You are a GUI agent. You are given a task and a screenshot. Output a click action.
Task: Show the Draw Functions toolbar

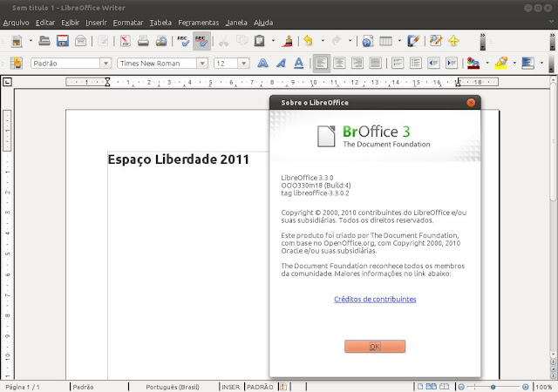[413, 41]
